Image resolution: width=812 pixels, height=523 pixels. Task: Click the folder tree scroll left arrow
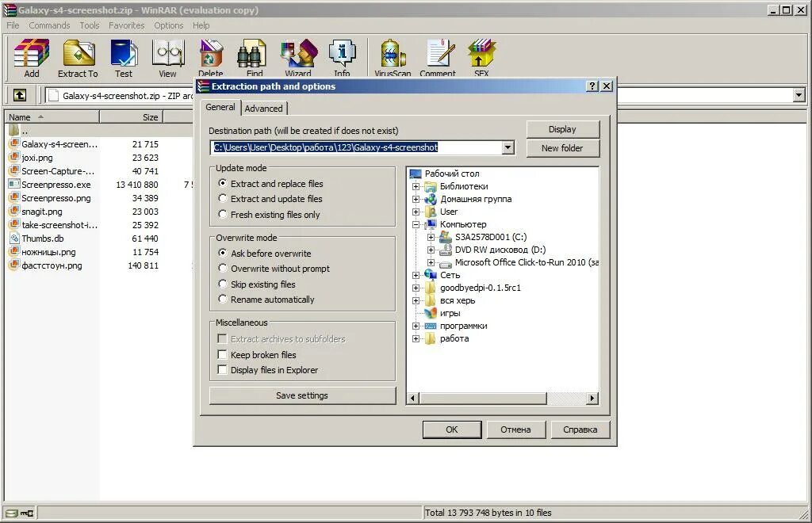(412, 398)
